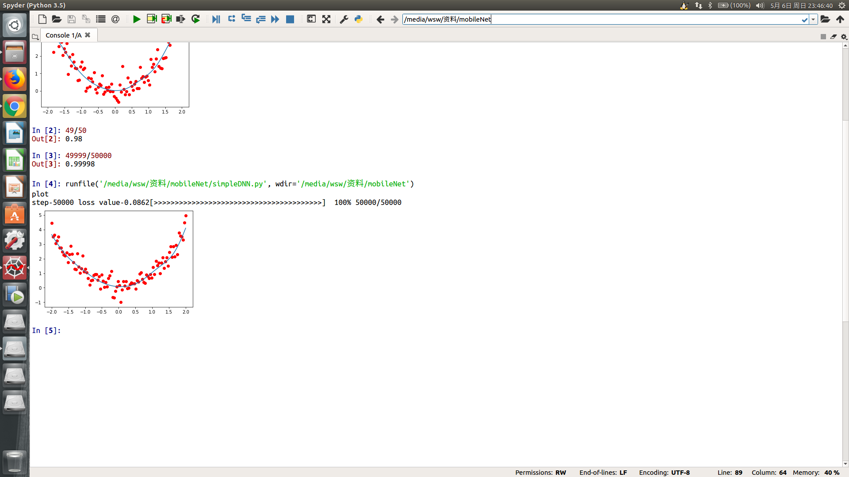Click the Encoding: UTF-8 status entry
This screenshot has width=849, height=477.
pyautogui.click(x=664, y=473)
